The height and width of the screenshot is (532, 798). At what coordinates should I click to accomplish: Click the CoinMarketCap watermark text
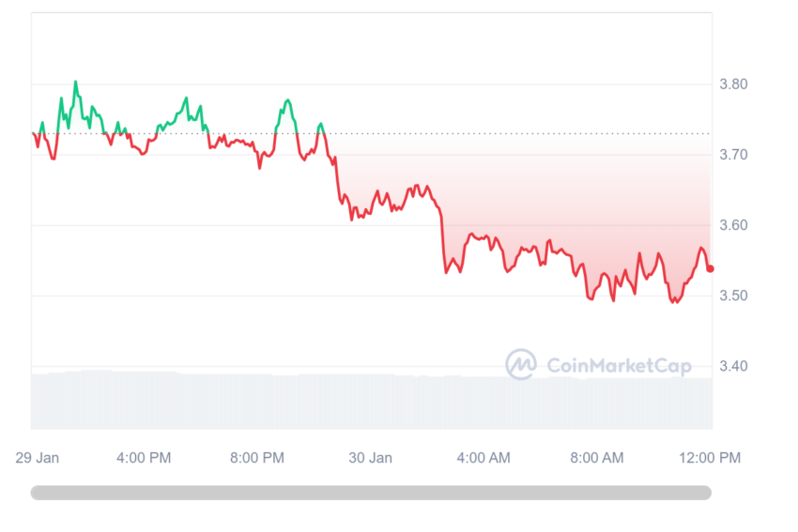(x=619, y=365)
